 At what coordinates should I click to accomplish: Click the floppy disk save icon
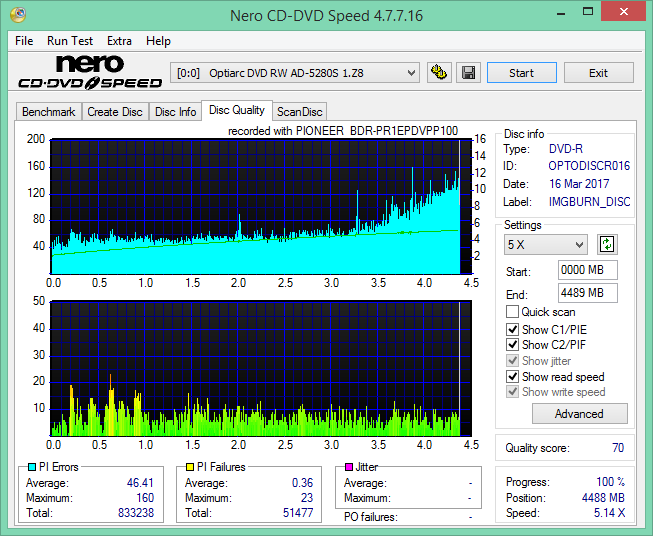[x=469, y=73]
